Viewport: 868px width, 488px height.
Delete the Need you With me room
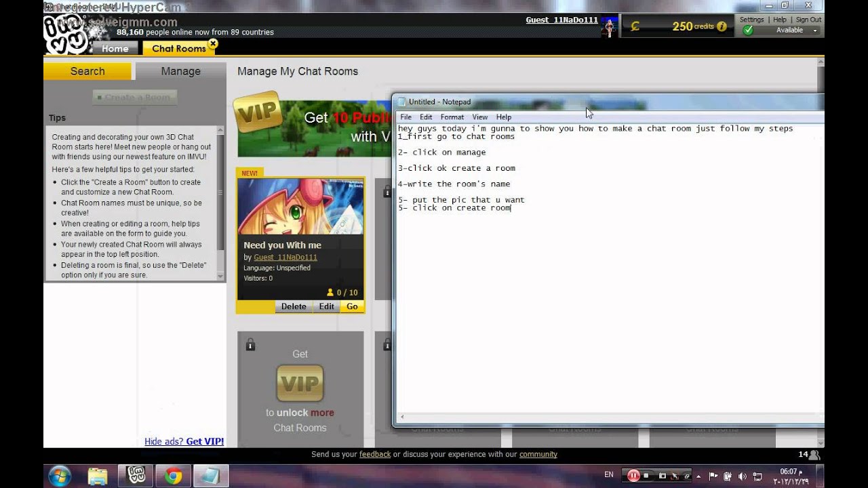coord(294,306)
